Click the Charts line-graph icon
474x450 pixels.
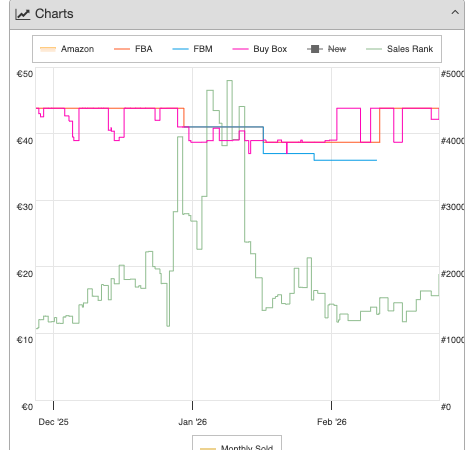(x=23, y=14)
